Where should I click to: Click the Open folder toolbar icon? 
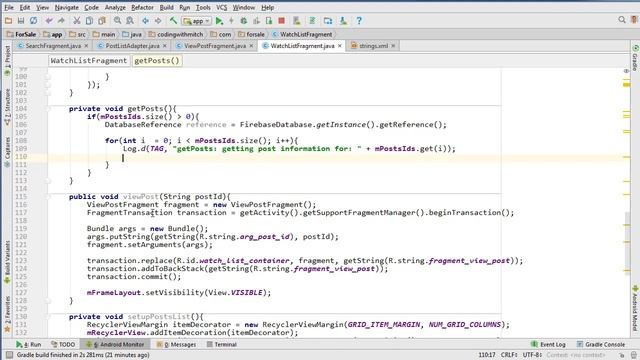[x=9, y=20]
